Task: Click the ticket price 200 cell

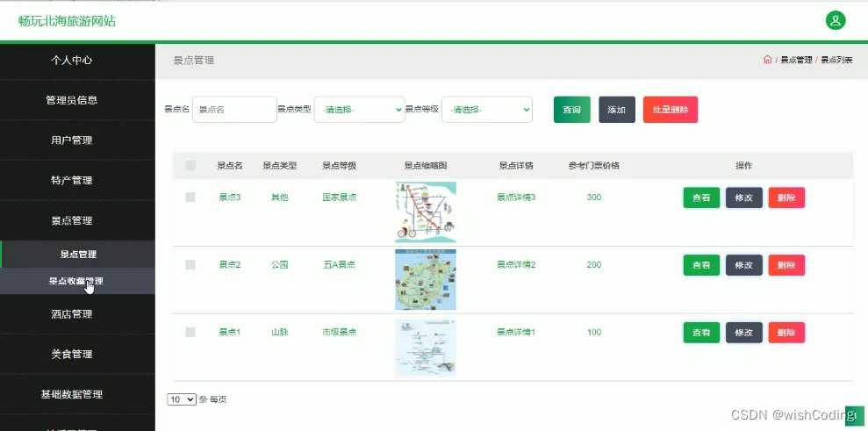Action: 594,265
